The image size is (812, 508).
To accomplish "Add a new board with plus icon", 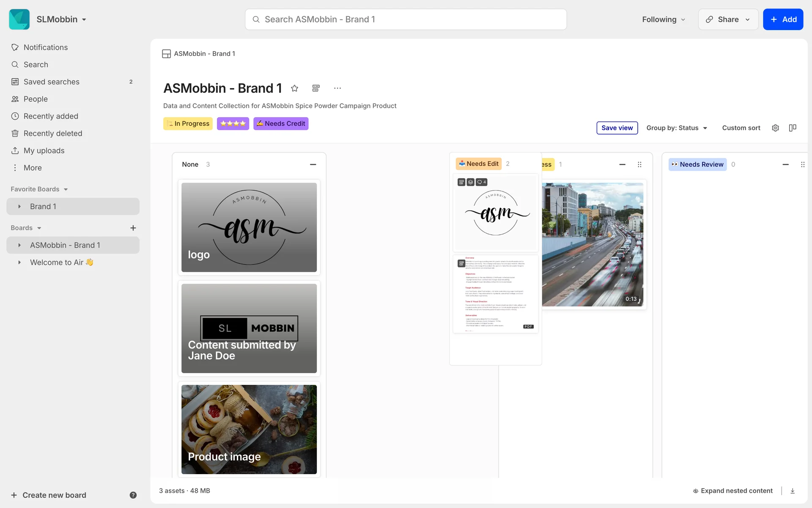I will [x=133, y=228].
